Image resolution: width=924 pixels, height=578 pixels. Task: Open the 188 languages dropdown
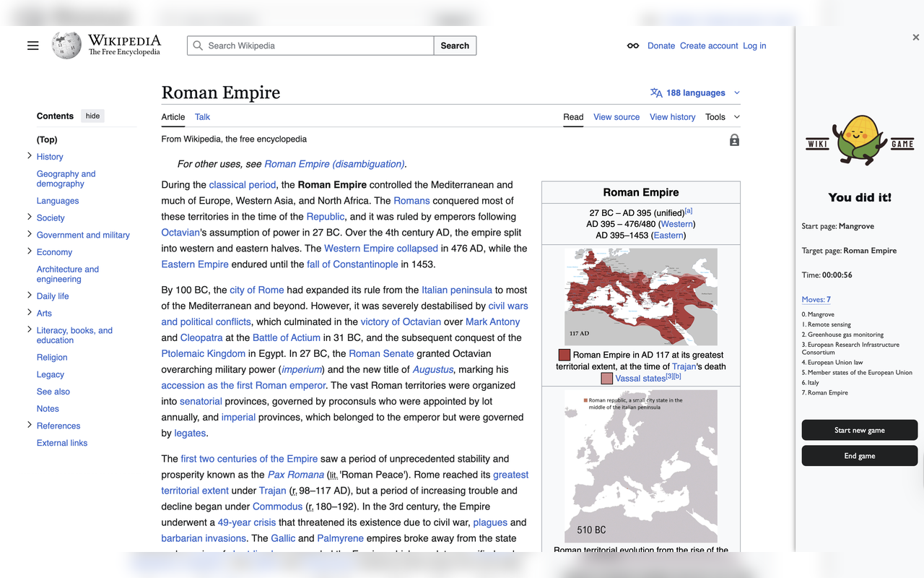click(695, 92)
